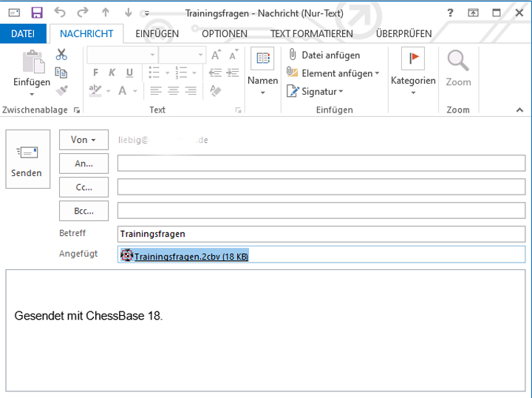
Task: Select the Trainingsfragen.2cbv attachment
Action: tap(191, 256)
